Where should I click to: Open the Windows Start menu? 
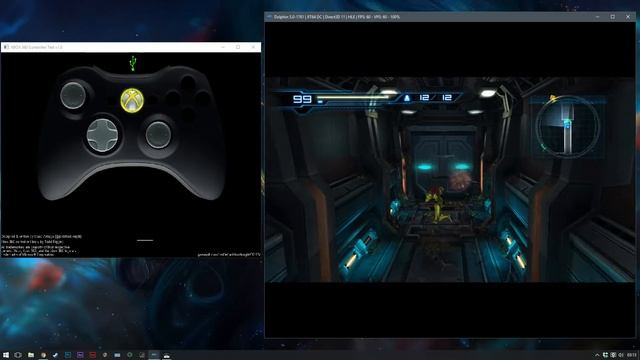point(6,355)
